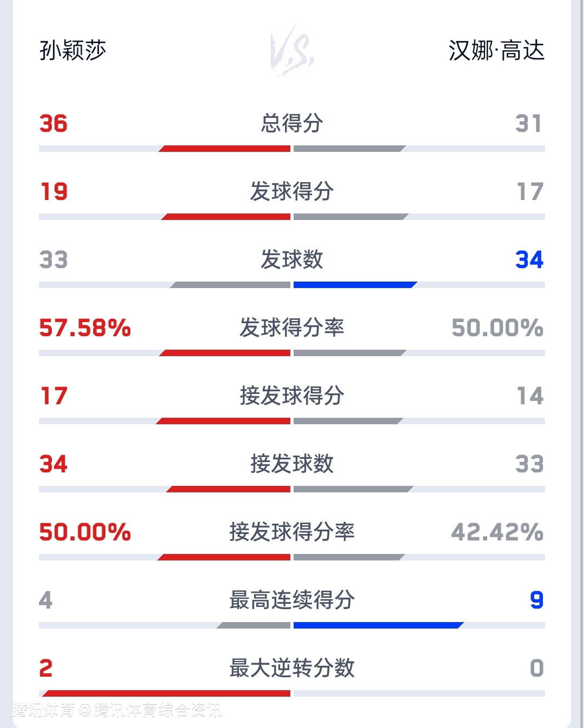Tap the 发球数 stat label
This screenshot has height=728, width=584.
292,259
